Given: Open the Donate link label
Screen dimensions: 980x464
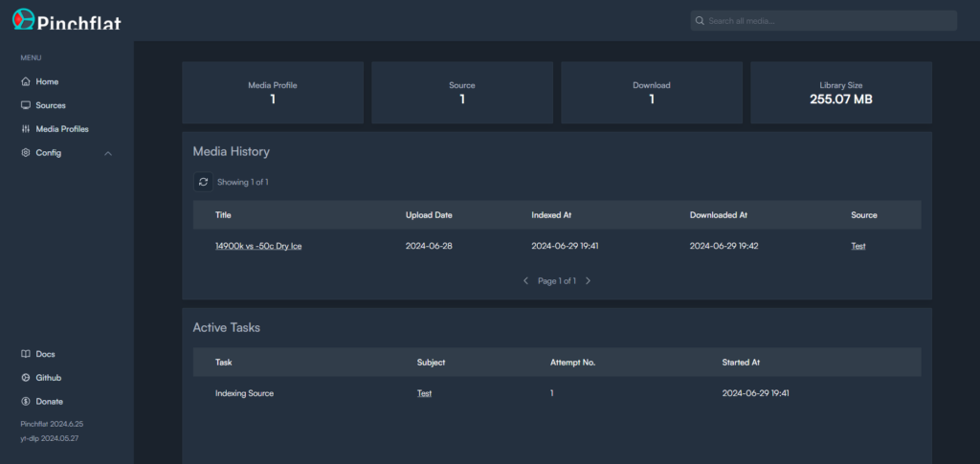Looking at the screenshot, I should click(50, 402).
